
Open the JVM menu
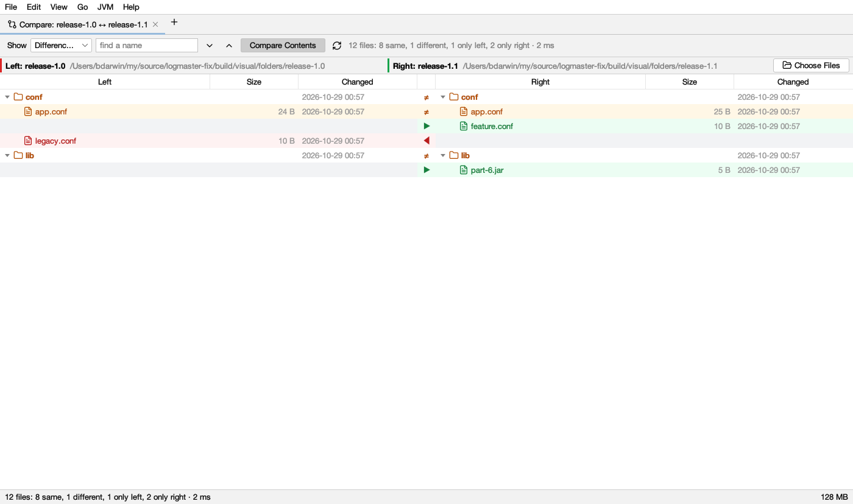[x=105, y=7]
